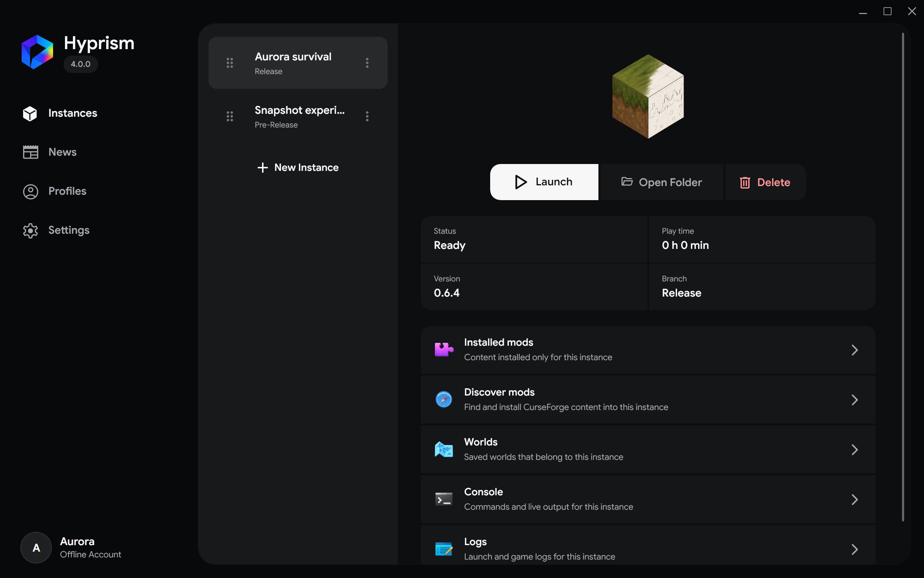924x578 pixels.
Task: Open the Settings section
Action: coord(69,230)
